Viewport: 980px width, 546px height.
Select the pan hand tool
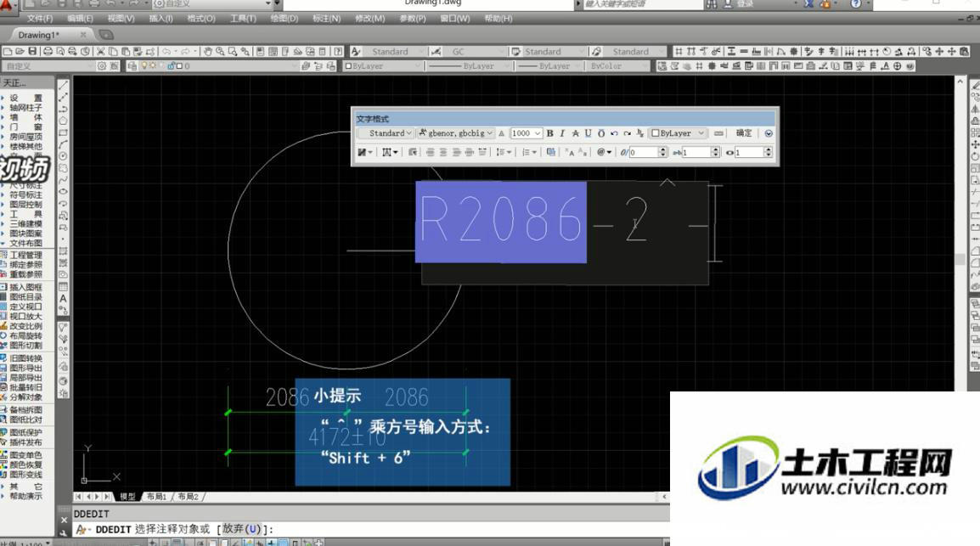[207, 51]
